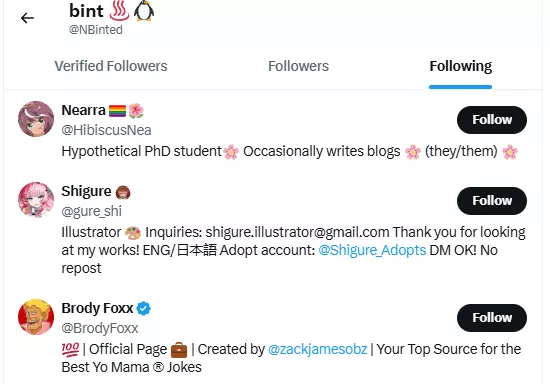Click the rainbow flag next to Nearra
Screen dimensions: 550x384
[117, 111]
